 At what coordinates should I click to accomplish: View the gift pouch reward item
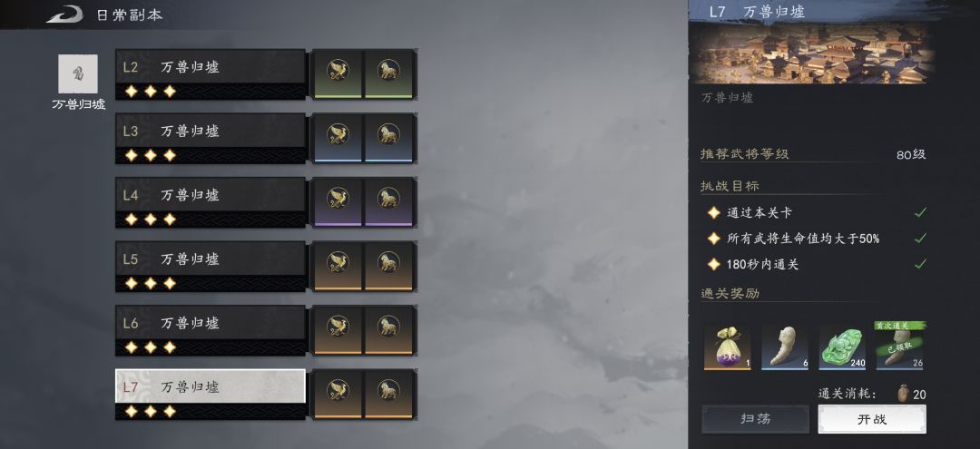(728, 347)
